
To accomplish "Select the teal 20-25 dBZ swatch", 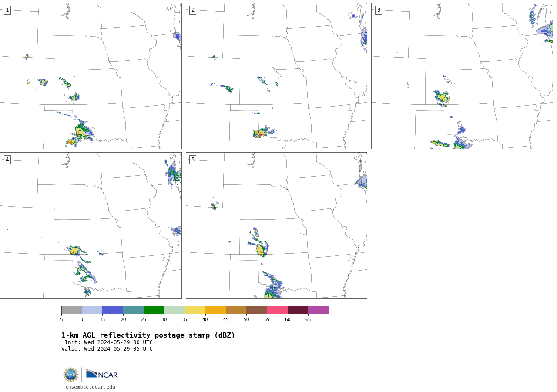I will (133, 310).
